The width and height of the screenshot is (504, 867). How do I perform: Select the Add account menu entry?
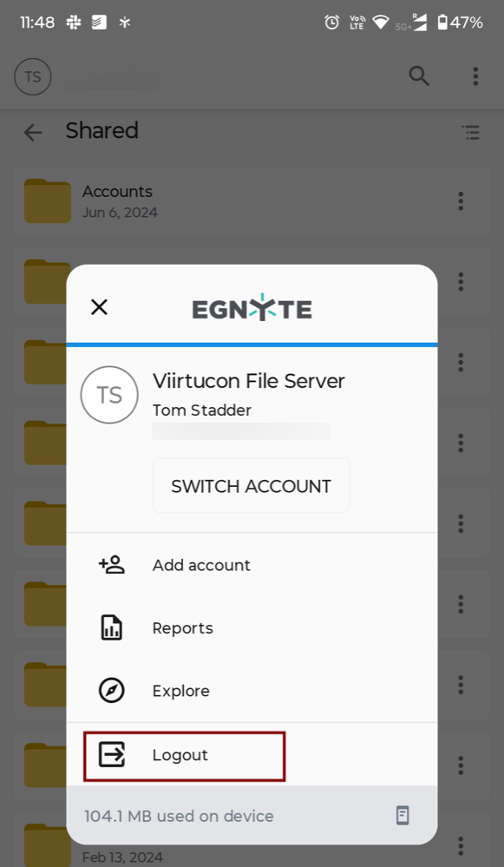[252, 564]
